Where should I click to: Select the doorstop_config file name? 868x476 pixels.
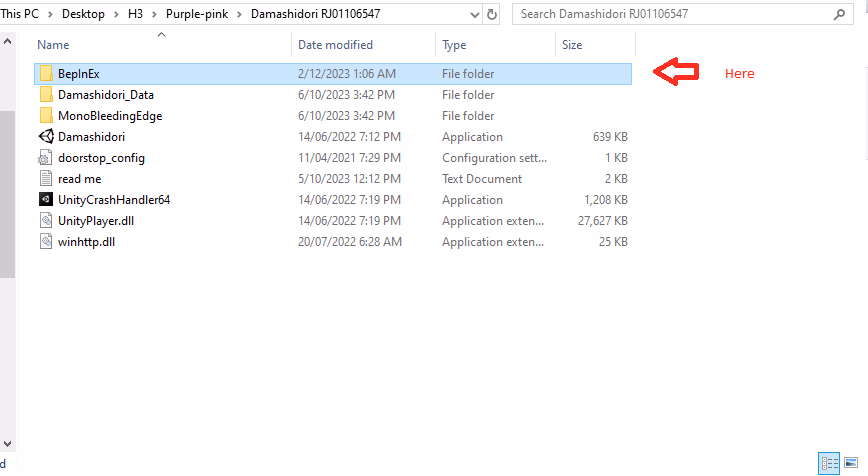pos(101,158)
